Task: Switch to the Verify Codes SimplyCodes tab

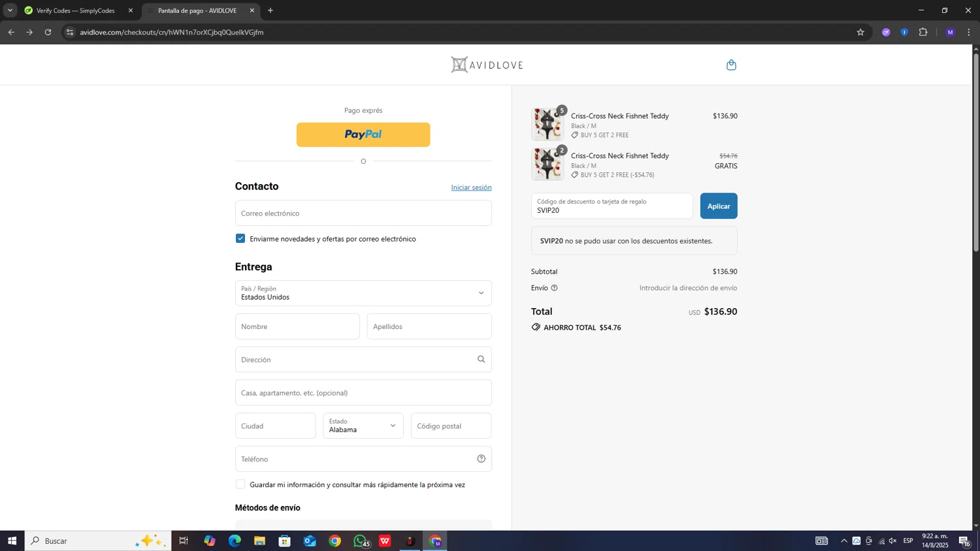Action: [x=76, y=10]
